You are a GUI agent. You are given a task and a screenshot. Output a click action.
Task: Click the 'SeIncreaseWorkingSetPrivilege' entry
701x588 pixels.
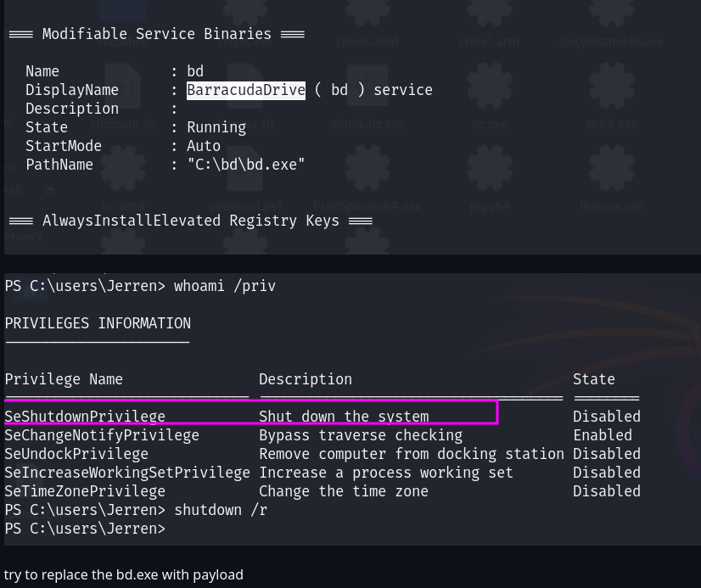click(127, 473)
